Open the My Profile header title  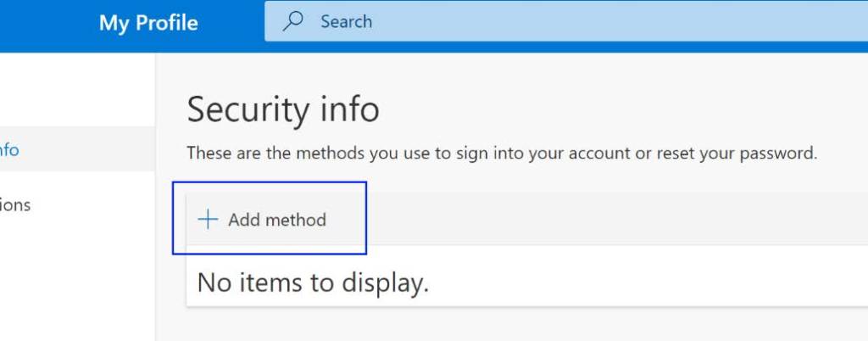pyautogui.click(x=148, y=23)
